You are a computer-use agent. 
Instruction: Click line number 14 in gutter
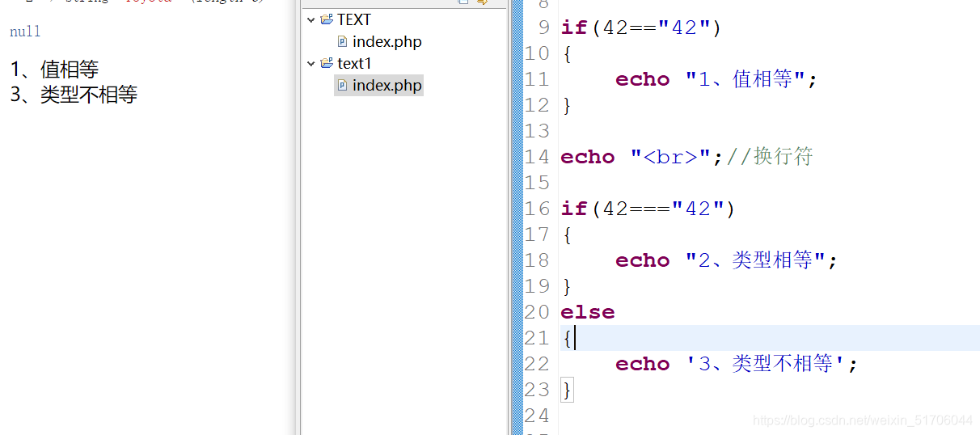[537, 157]
